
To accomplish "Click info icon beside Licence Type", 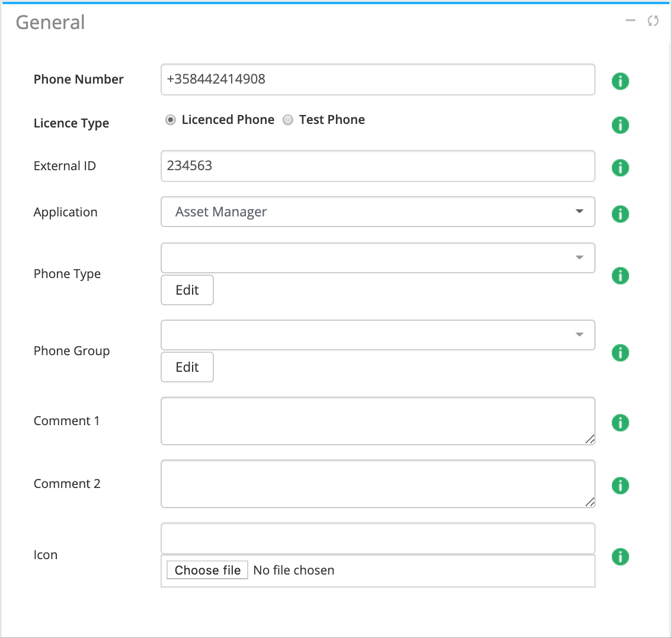I will 620,125.
